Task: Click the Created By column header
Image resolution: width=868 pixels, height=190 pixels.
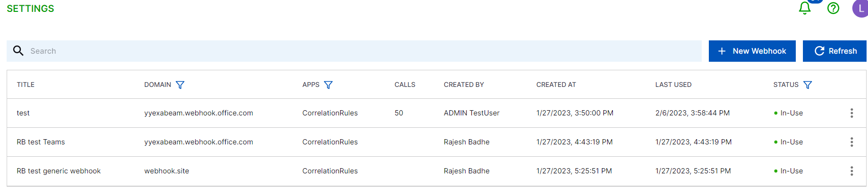Action: point(464,85)
